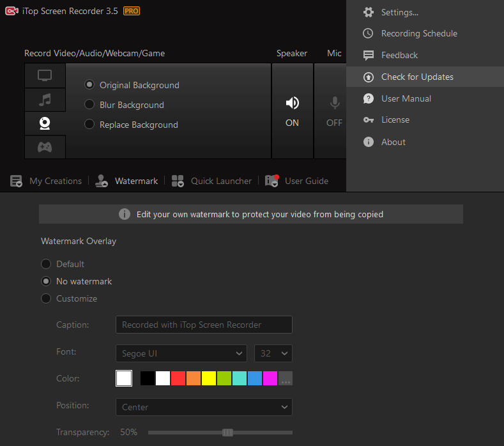The height and width of the screenshot is (446, 504).
Task: Choose No watermark option
Action: click(77, 281)
